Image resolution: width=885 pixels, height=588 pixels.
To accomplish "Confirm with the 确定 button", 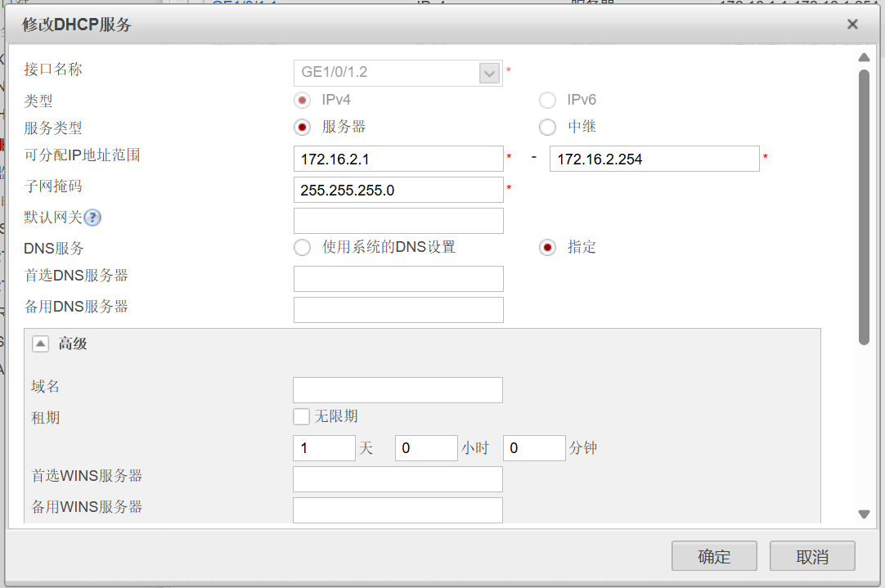I will [x=715, y=556].
